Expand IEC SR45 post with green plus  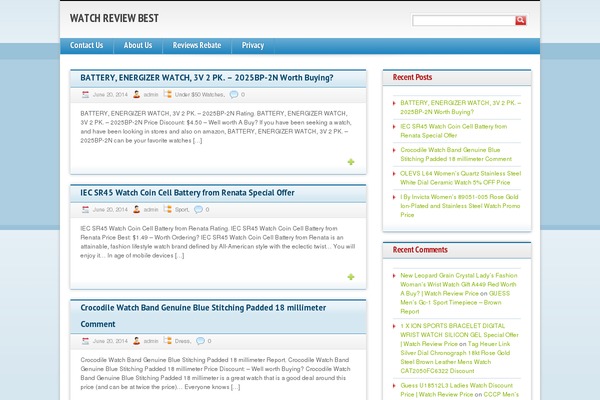(351, 277)
